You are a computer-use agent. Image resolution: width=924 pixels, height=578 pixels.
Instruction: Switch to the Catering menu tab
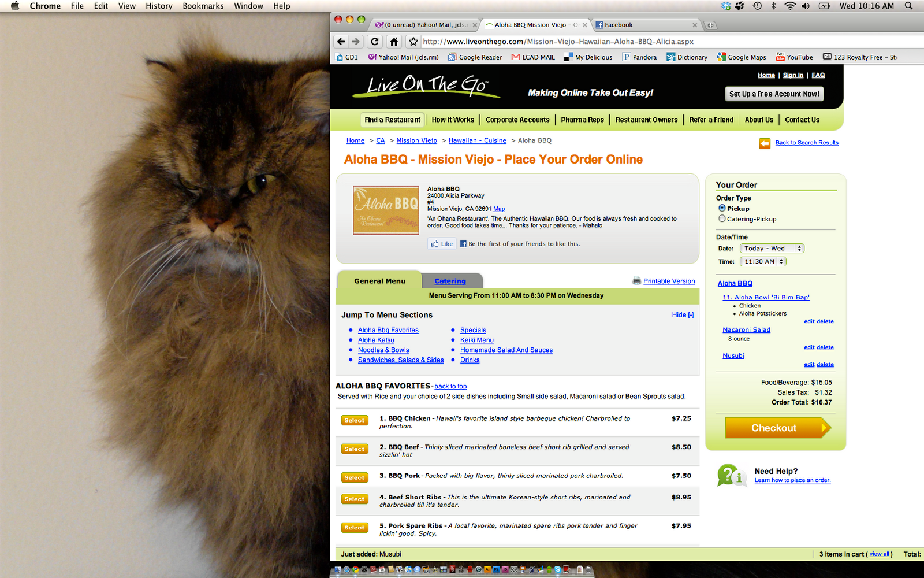(x=450, y=281)
